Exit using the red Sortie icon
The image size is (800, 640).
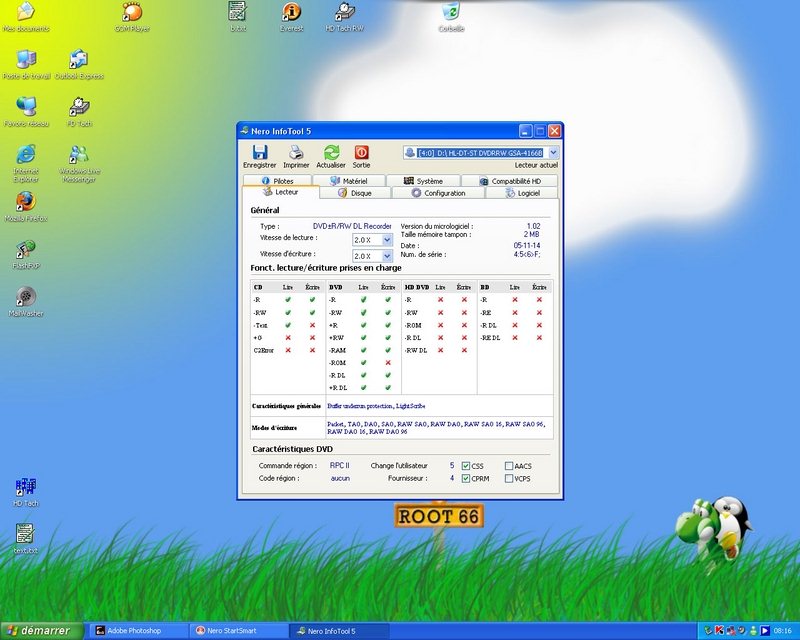pyautogui.click(x=361, y=152)
